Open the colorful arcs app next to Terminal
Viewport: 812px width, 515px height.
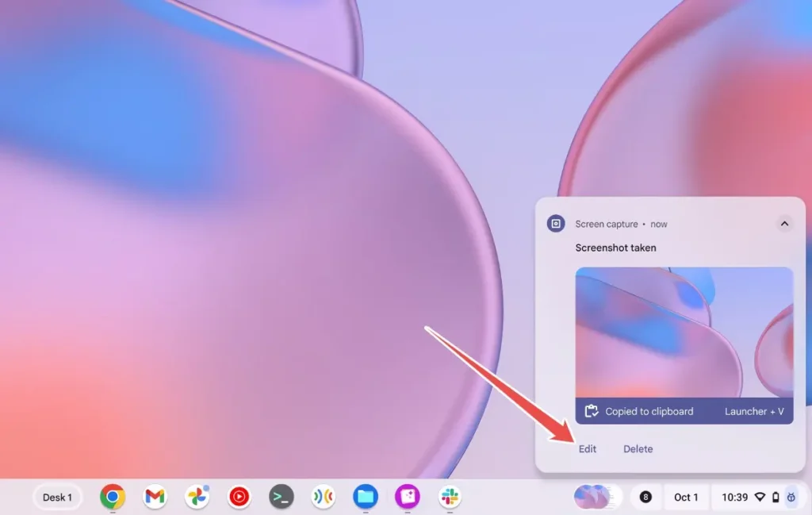click(x=323, y=498)
